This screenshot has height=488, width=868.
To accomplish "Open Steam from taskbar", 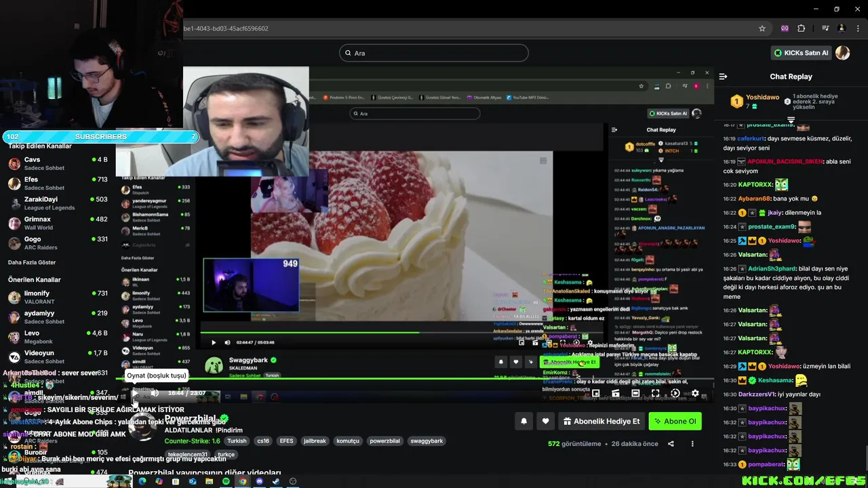I will pos(276,481).
